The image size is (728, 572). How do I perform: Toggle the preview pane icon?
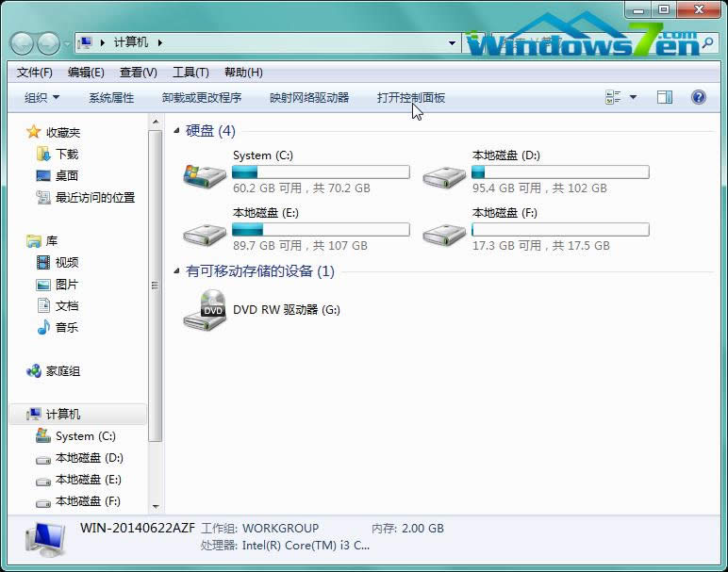pos(665,97)
